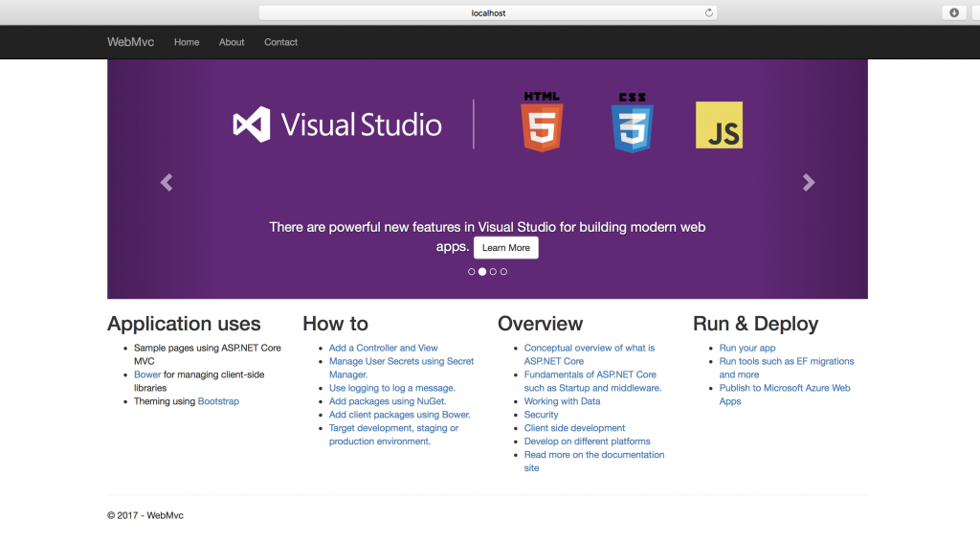Open the About nav item
Viewport: 980px width, 542px height.
[232, 42]
